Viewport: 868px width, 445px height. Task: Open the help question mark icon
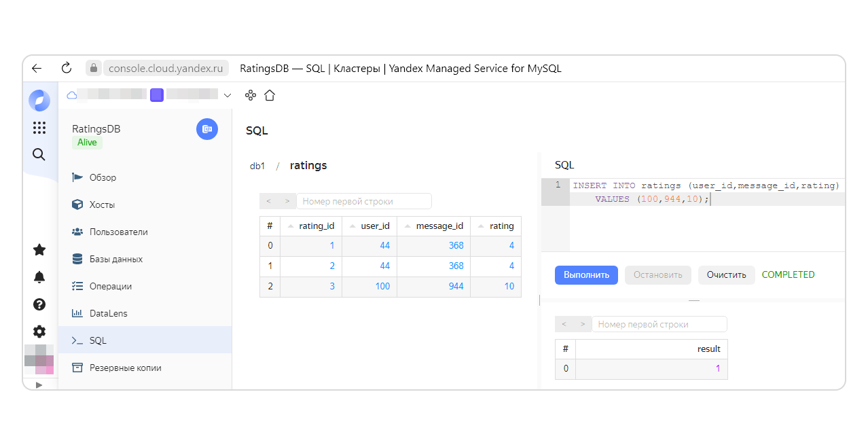click(39, 304)
